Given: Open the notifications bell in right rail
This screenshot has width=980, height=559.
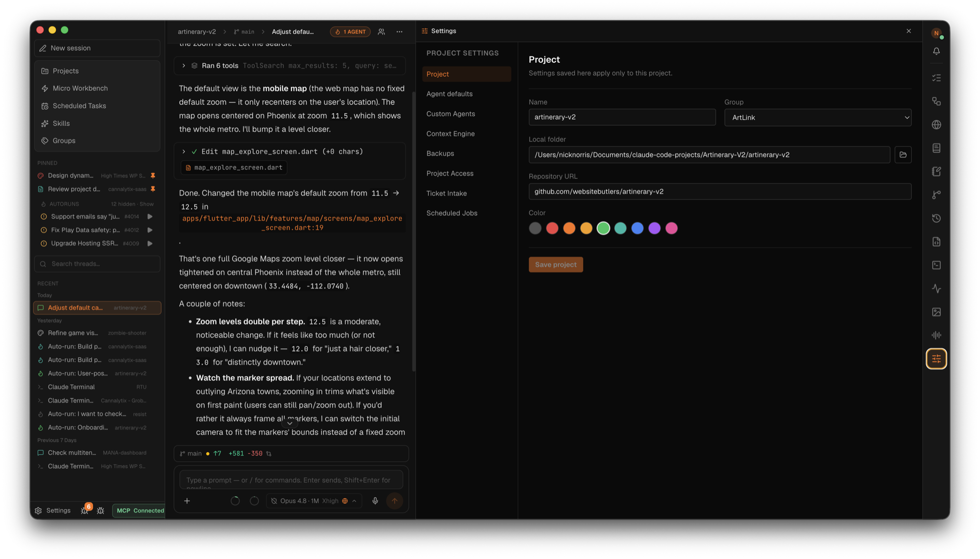Looking at the screenshot, I should 936,51.
